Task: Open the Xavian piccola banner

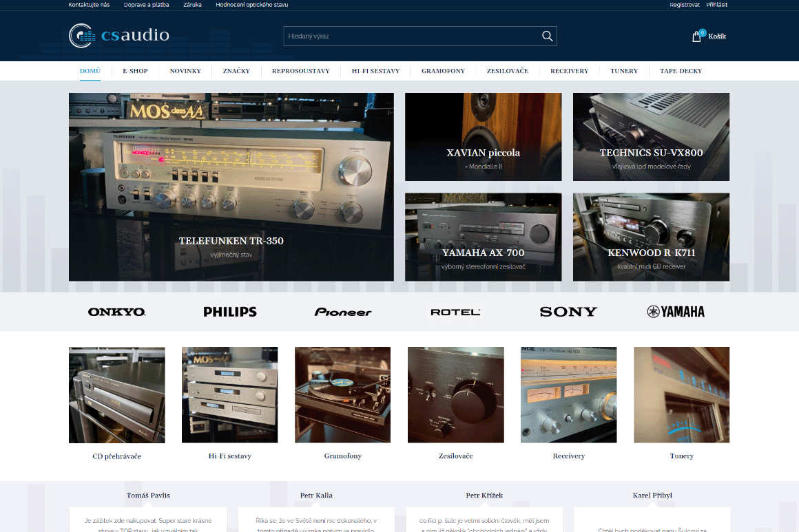Action: [483, 137]
